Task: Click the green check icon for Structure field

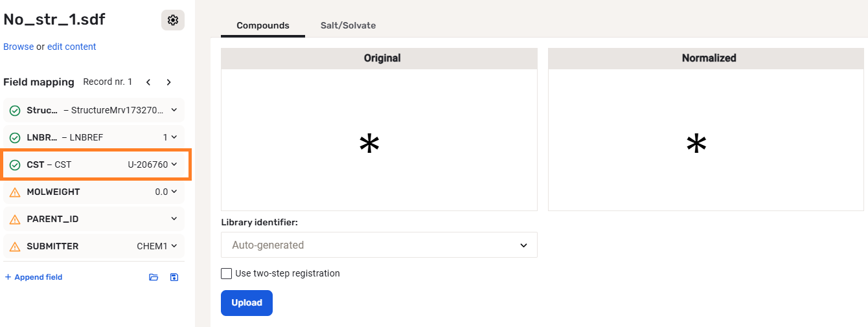Action: [15, 111]
